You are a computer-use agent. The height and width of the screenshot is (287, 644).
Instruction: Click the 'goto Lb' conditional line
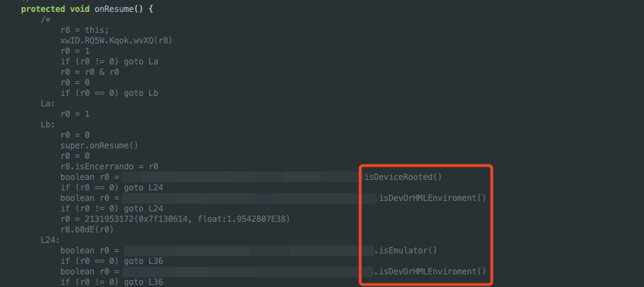109,93
